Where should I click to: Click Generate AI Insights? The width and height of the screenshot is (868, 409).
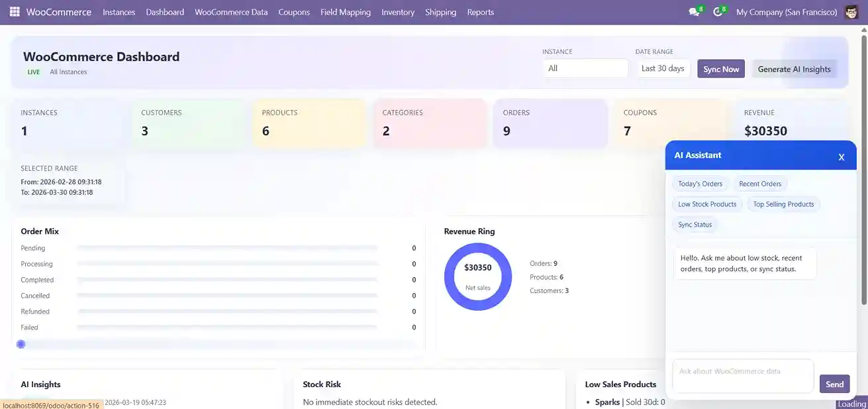[795, 68]
